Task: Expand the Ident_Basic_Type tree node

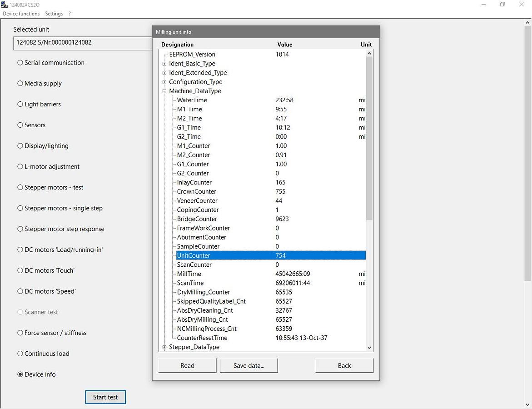Action: click(x=164, y=64)
